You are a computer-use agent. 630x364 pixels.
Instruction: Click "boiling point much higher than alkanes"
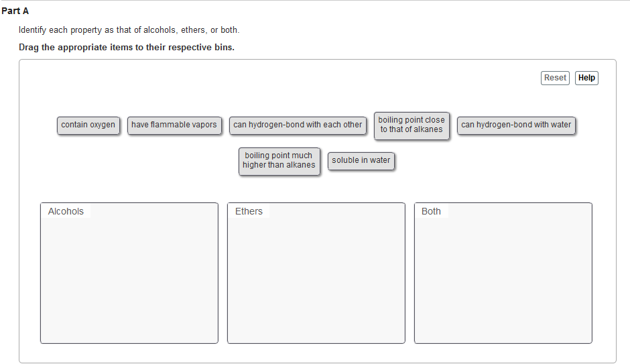tap(279, 161)
